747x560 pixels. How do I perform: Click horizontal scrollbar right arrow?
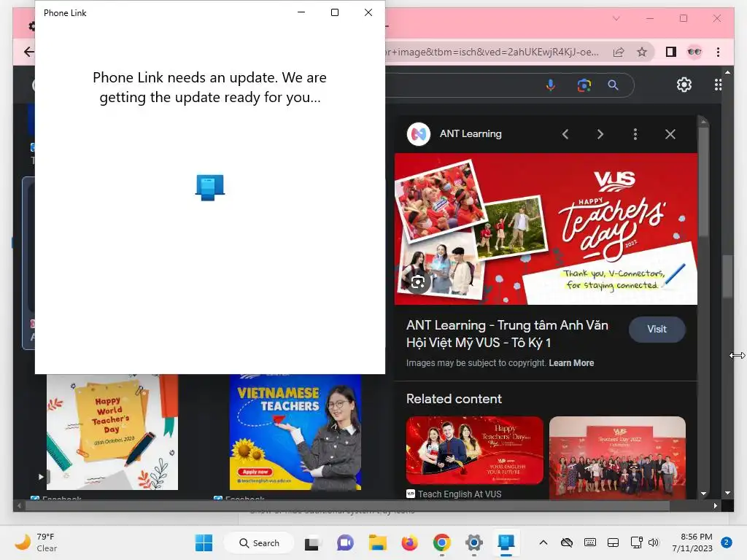(x=715, y=506)
